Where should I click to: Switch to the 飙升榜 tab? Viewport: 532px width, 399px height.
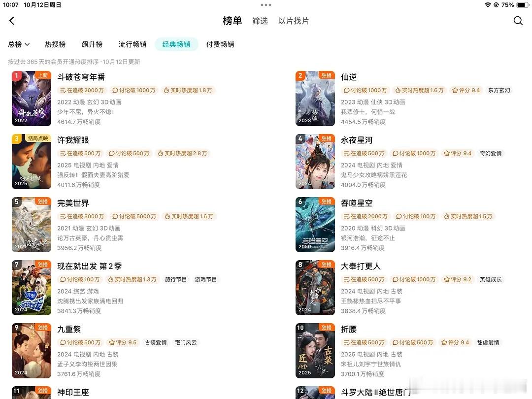click(92, 44)
